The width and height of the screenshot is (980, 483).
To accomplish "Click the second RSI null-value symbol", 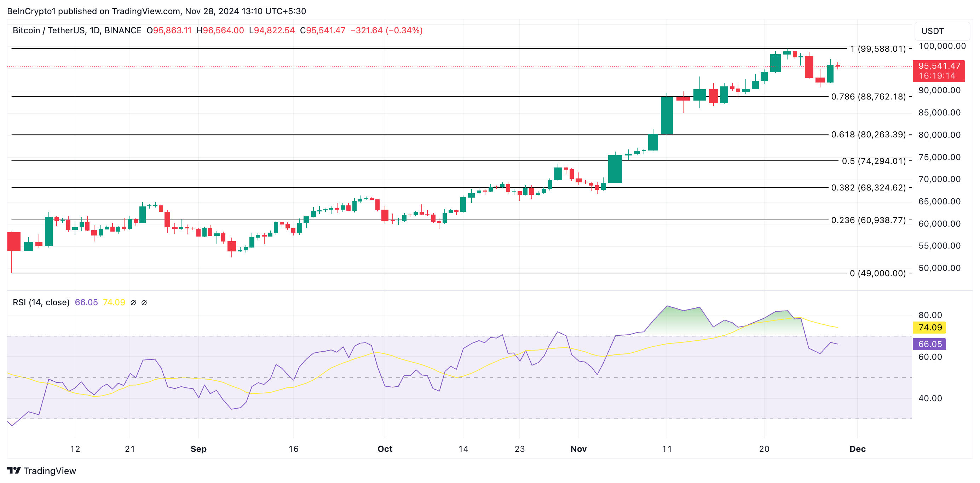I will 144,303.
